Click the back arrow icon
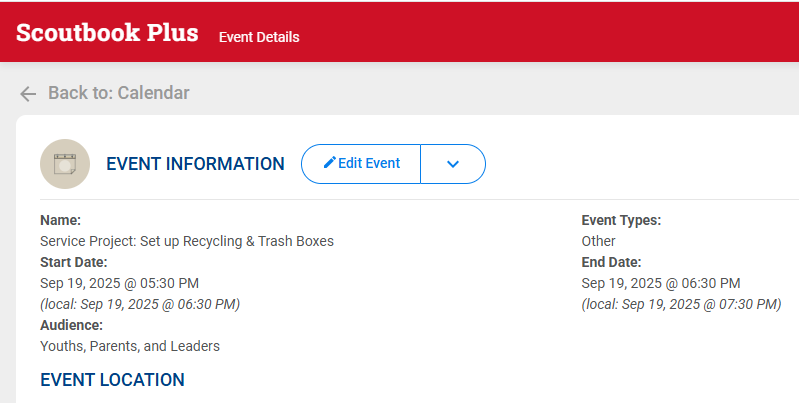This screenshot has height=403, width=799. [28, 93]
